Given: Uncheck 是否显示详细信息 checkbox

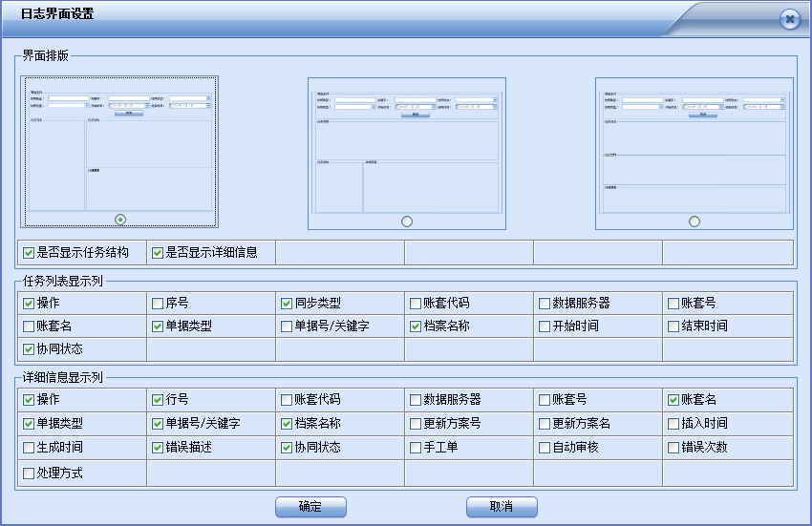Looking at the screenshot, I should [x=158, y=253].
